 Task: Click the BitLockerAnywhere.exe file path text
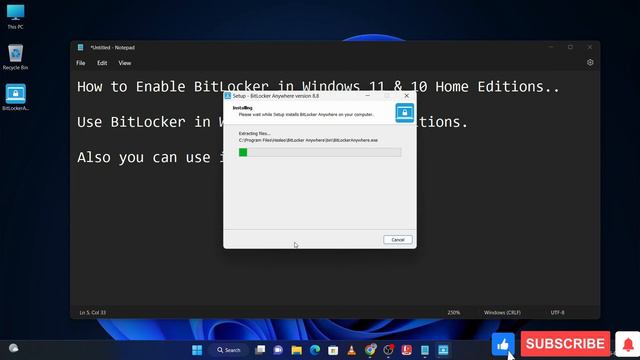308,140
